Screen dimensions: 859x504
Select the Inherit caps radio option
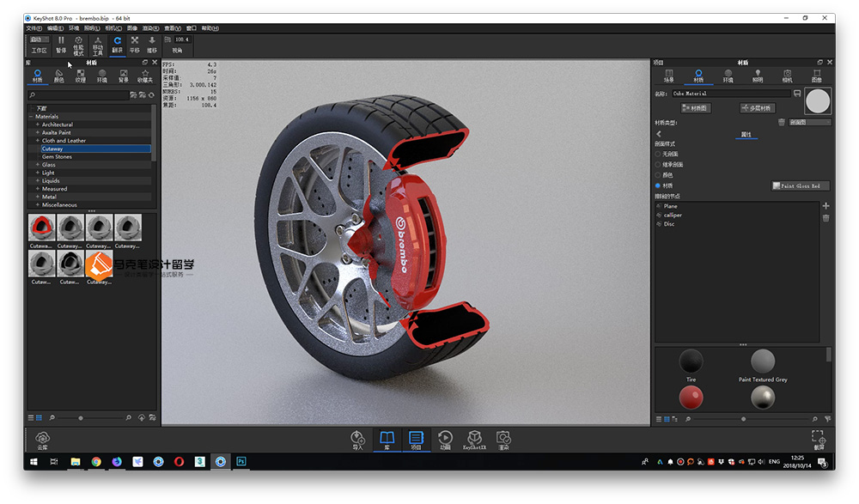click(x=658, y=164)
